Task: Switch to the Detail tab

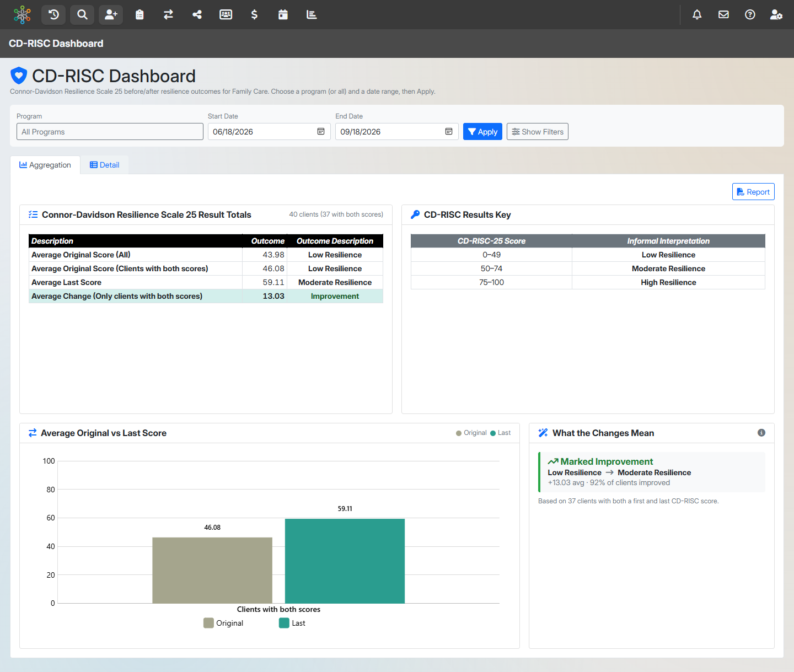Action: (x=105, y=165)
